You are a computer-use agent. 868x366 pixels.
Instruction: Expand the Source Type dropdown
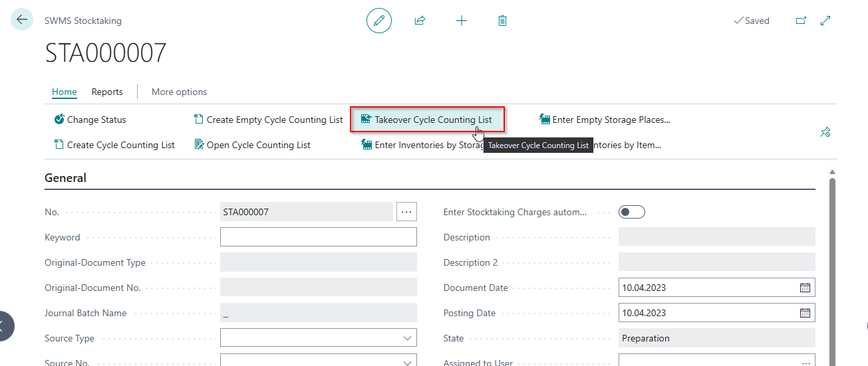(x=408, y=338)
